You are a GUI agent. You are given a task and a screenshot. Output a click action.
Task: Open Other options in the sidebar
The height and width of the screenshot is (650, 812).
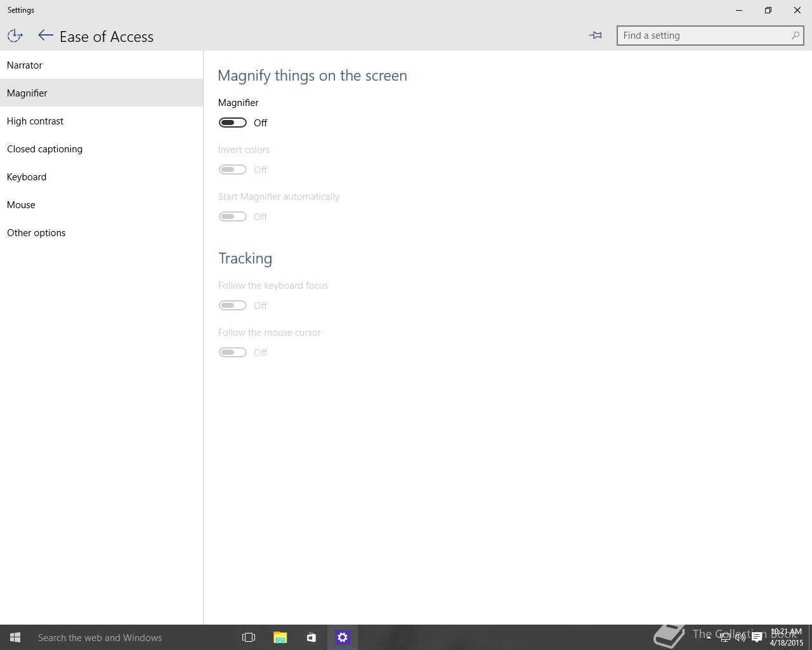(101, 232)
